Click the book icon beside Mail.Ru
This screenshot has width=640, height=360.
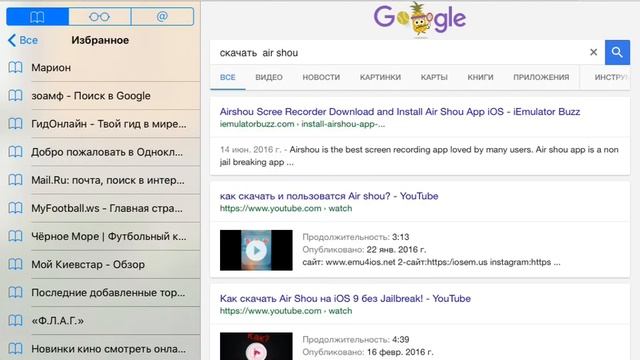[16, 180]
